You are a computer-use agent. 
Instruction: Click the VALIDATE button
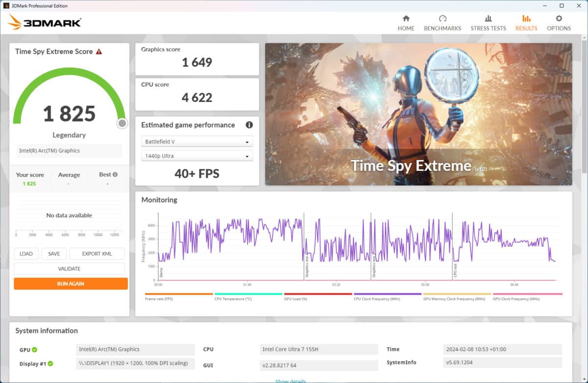tap(69, 269)
